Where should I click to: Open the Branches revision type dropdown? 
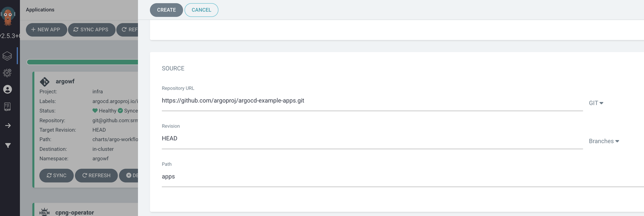[x=604, y=141]
